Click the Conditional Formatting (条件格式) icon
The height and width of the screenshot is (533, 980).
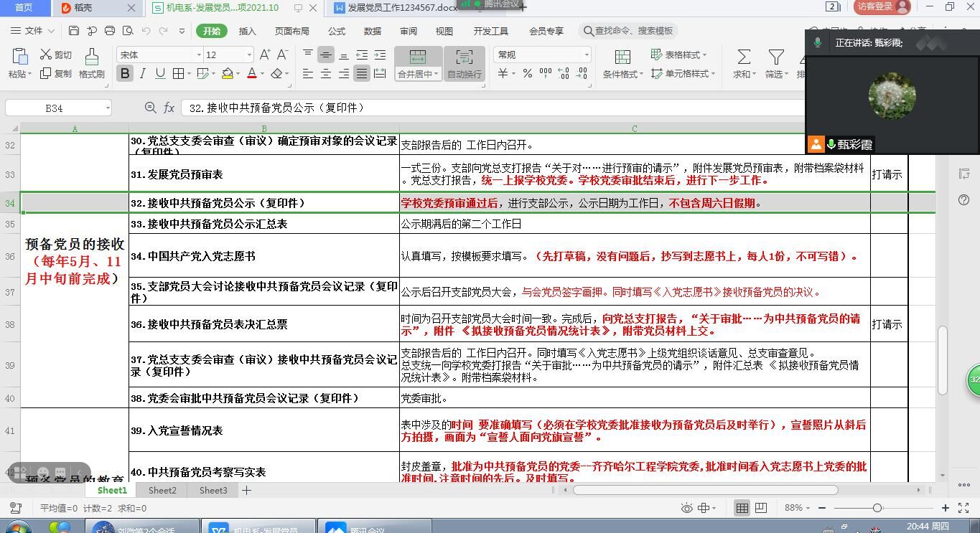(622, 57)
